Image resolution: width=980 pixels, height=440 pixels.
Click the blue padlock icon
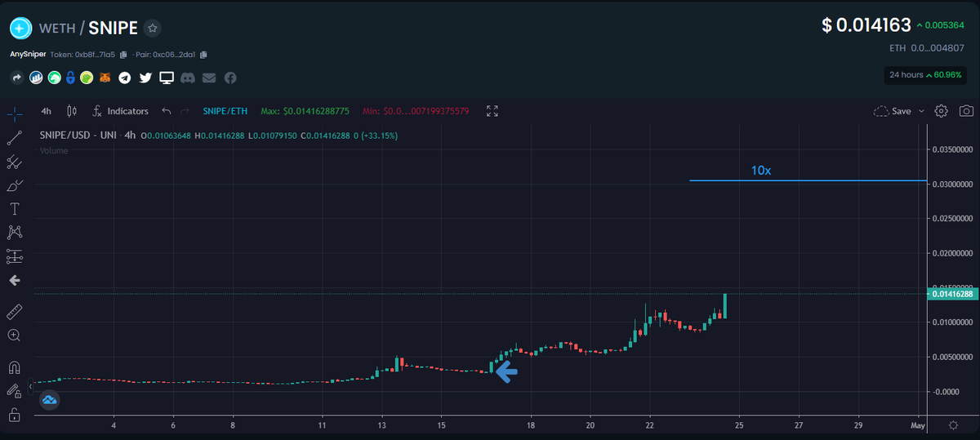[x=71, y=78]
